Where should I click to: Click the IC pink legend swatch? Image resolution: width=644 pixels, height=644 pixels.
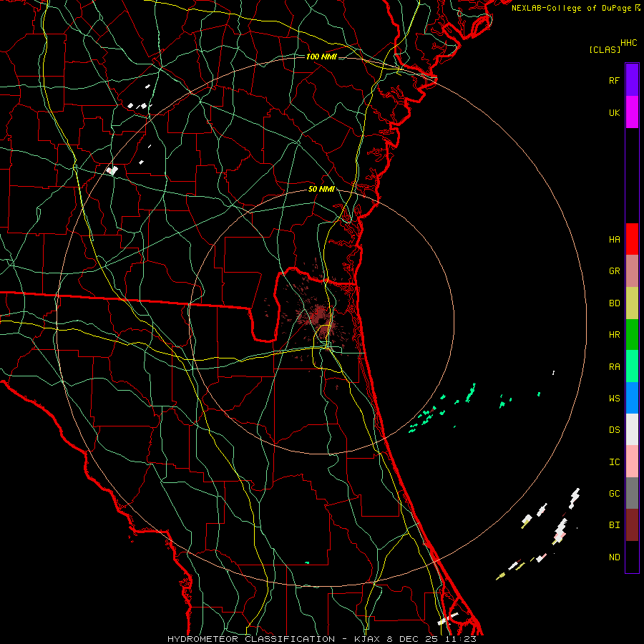click(632, 462)
